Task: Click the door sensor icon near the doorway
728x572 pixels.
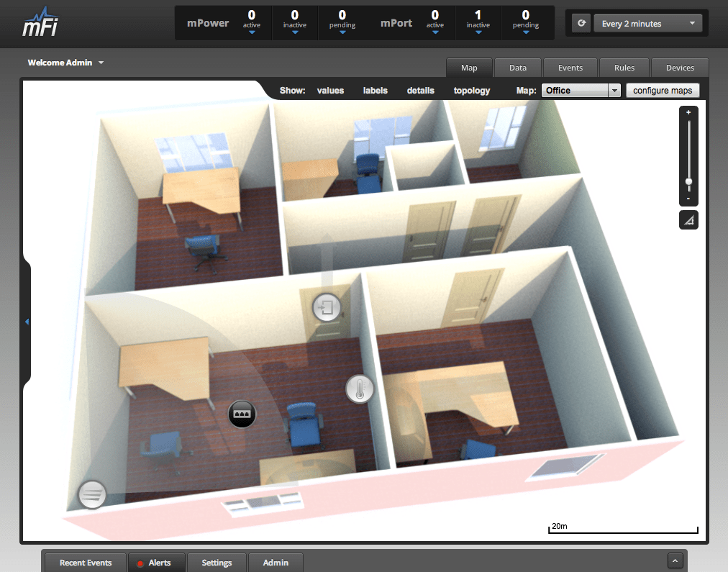Action: 326,307
